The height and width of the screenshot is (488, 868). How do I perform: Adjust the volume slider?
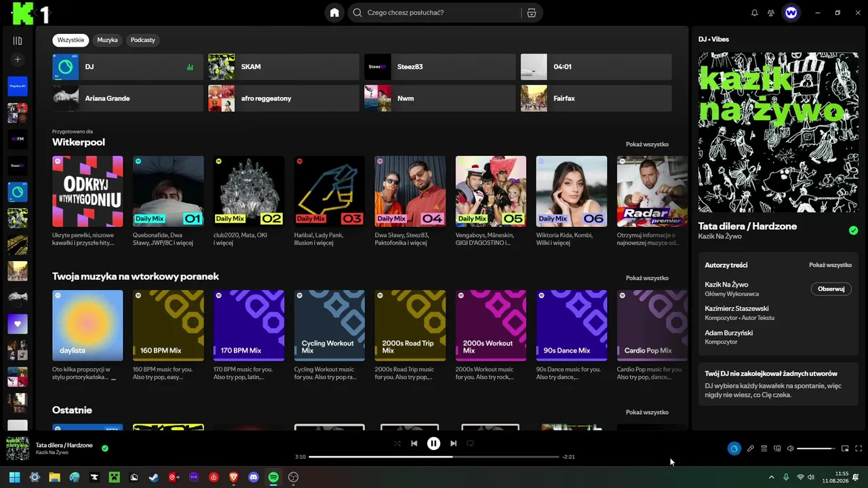816,448
